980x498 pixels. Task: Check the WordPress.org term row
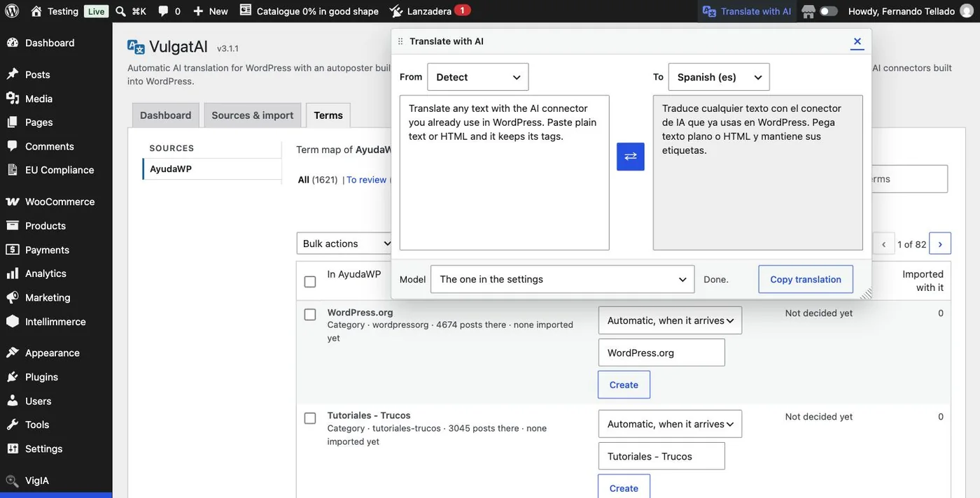[x=310, y=315]
